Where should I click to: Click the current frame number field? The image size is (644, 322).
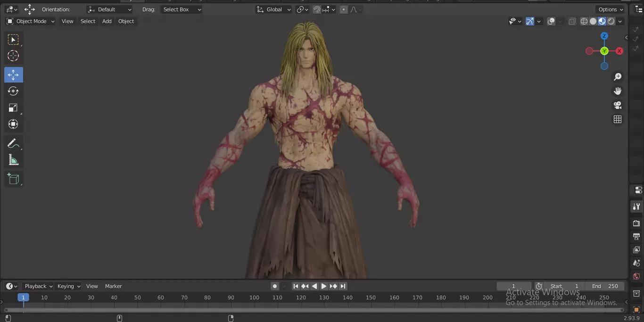click(x=514, y=286)
